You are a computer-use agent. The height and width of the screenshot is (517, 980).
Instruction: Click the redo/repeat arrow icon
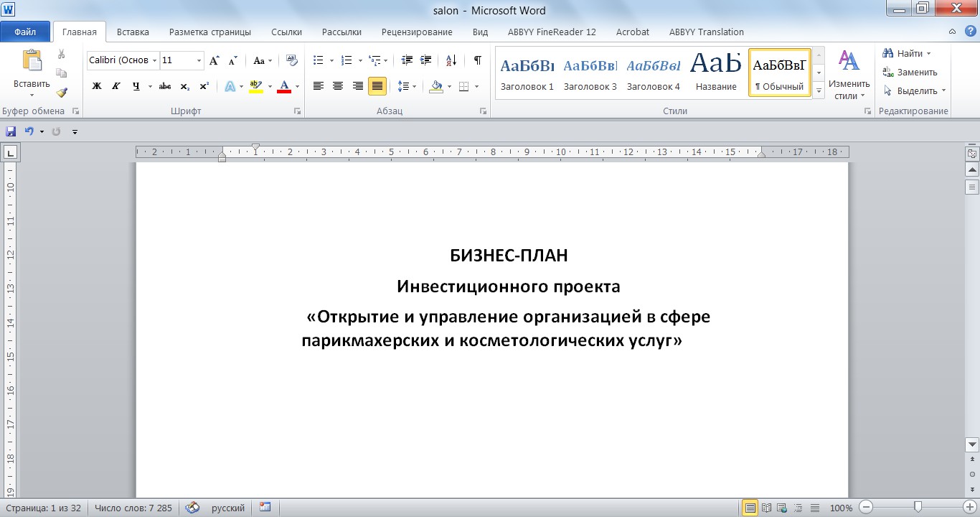(56, 131)
